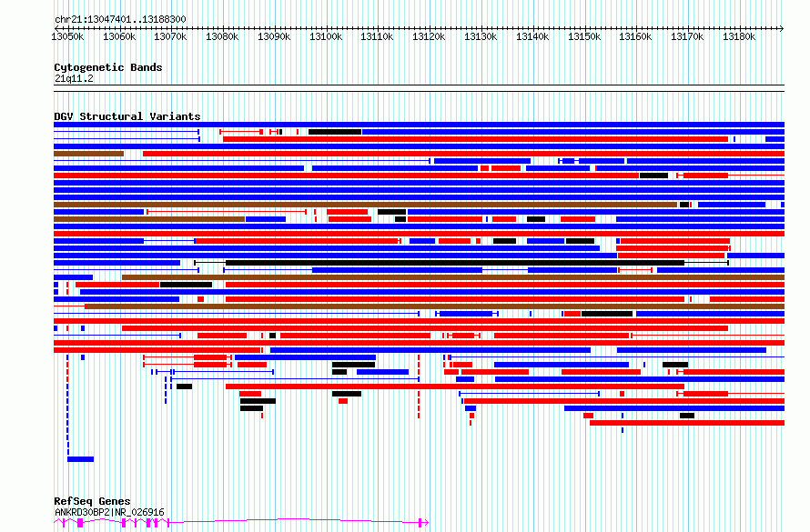Click the long magenta intron of ANKRD30BP2
Viewport: 810px width, 532px height.
(295, 520)
